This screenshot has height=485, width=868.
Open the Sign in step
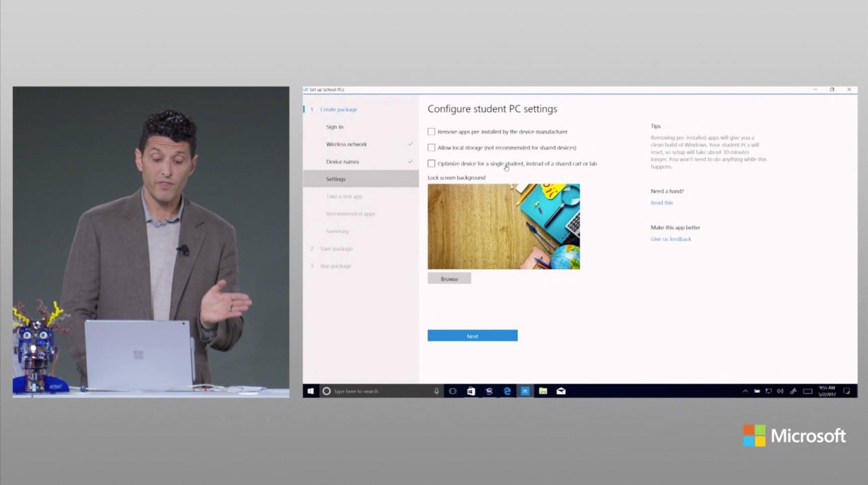coord(334,127)
